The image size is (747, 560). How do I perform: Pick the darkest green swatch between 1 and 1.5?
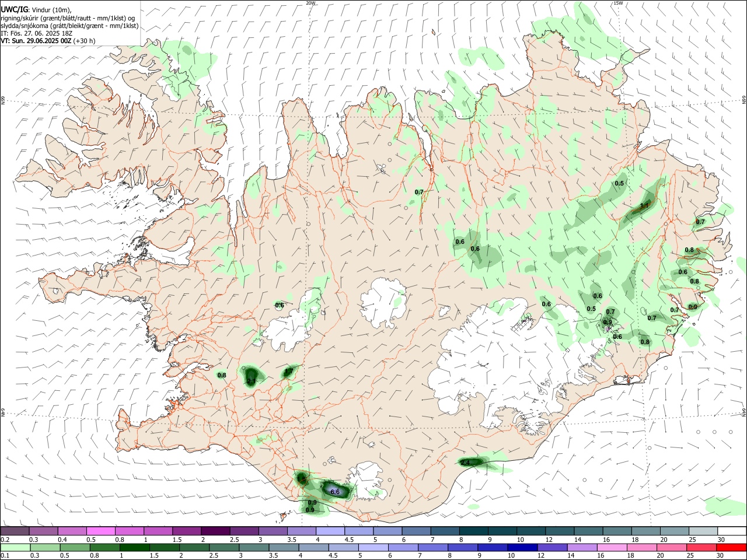click(134, 547)
